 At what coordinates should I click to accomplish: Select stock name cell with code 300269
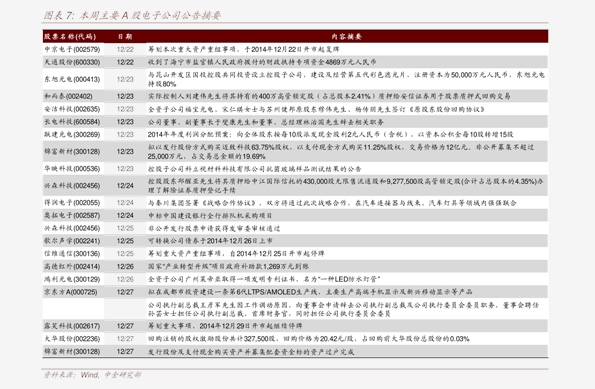pos(72,134)
